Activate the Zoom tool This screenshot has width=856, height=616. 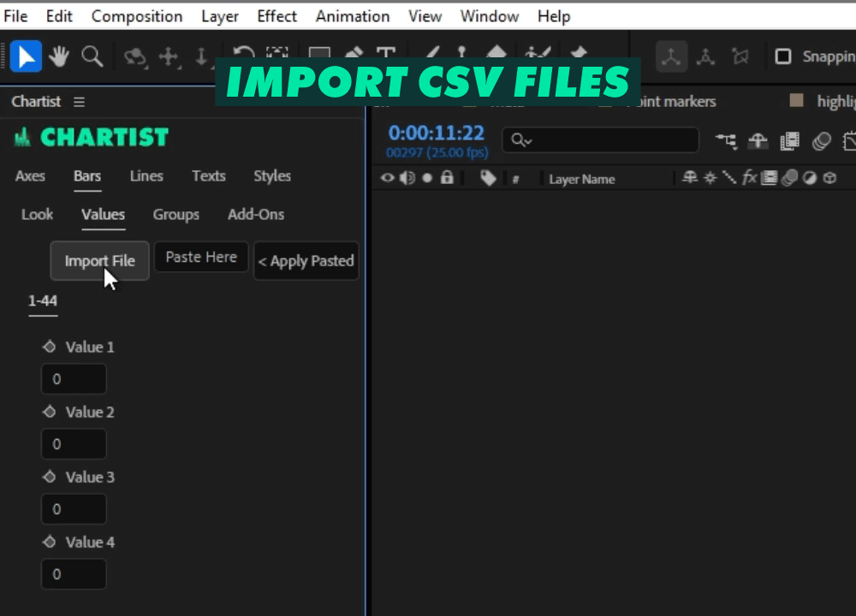pos(92,56)
